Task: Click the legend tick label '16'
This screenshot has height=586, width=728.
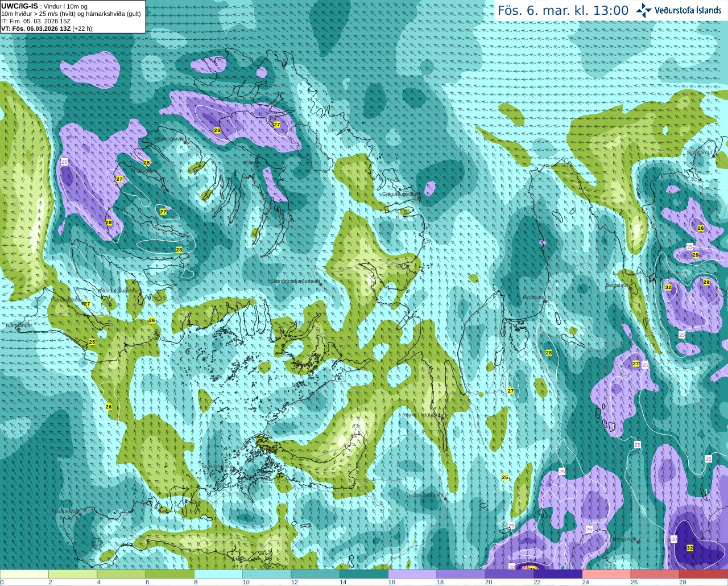Action: point(391,582)
